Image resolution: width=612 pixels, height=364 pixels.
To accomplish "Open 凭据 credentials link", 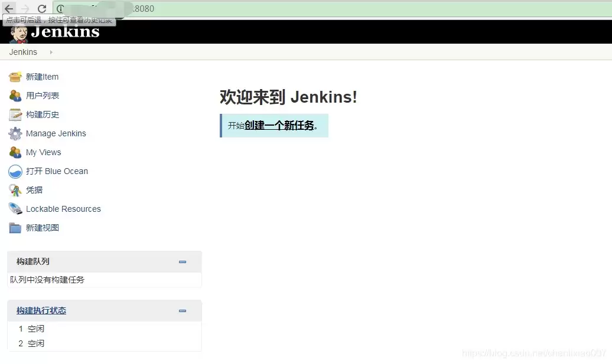I will point(34,190).
